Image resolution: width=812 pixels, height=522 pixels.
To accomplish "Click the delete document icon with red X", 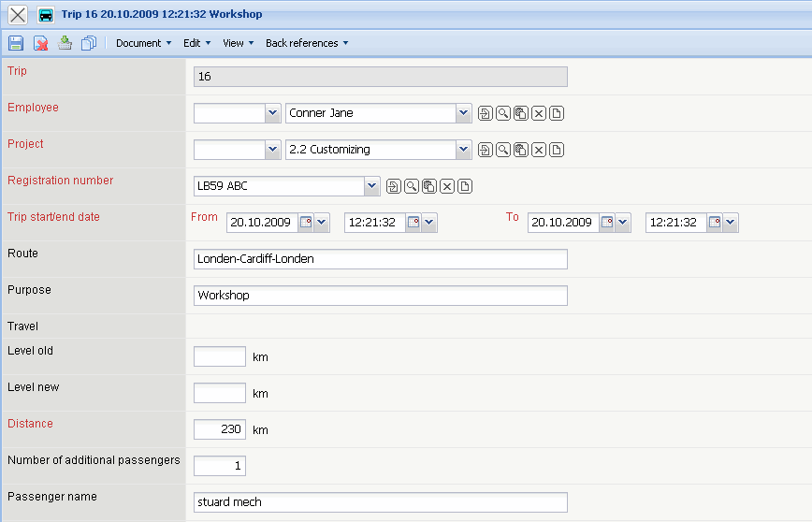I will click(x=41, y=43).
